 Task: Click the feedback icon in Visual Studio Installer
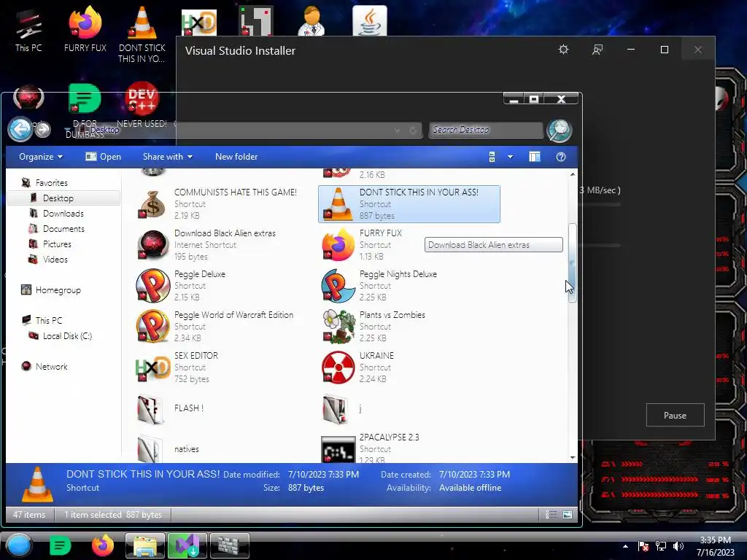pyautogui.click(x=597, y=50)
